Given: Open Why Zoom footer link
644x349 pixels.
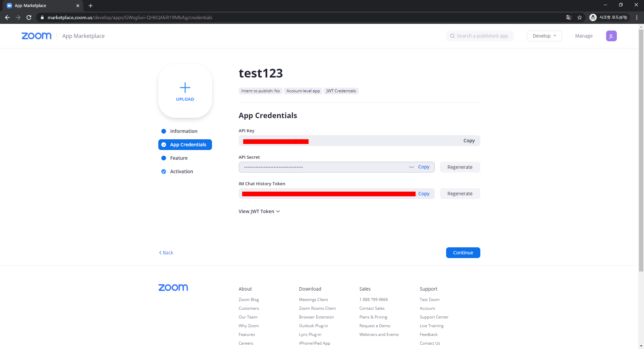Looking at the screenshot, I should (249, 326).
